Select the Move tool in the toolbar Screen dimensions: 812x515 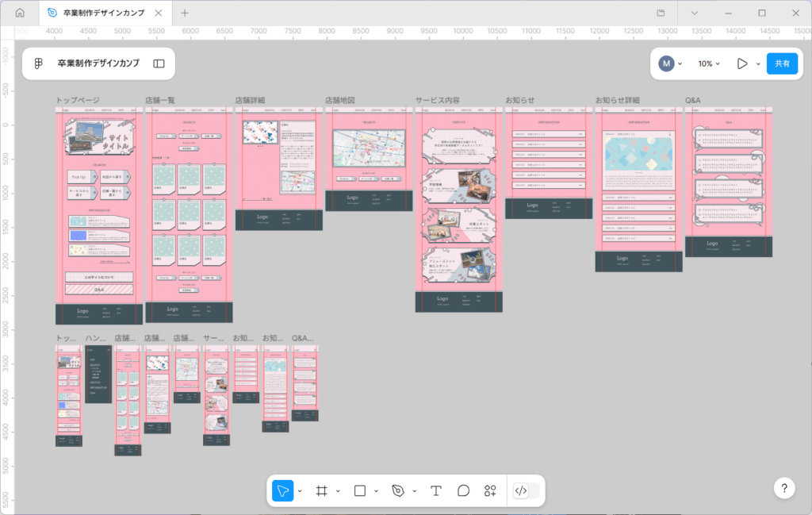tap(283, 490)
